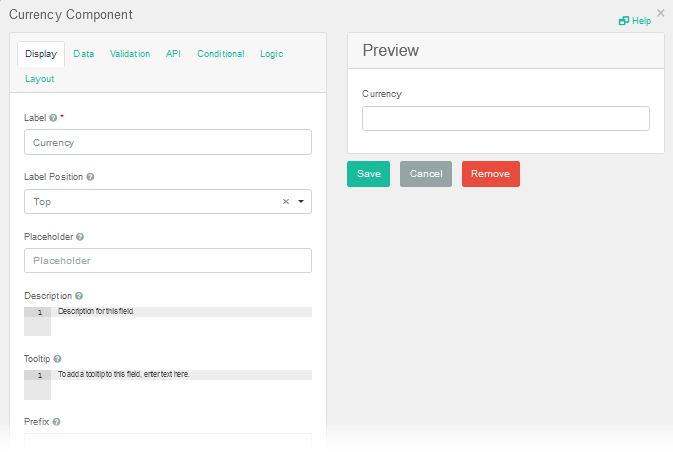Click into the Placeholder text field
The image size is (673, 452).
point(167,261)
